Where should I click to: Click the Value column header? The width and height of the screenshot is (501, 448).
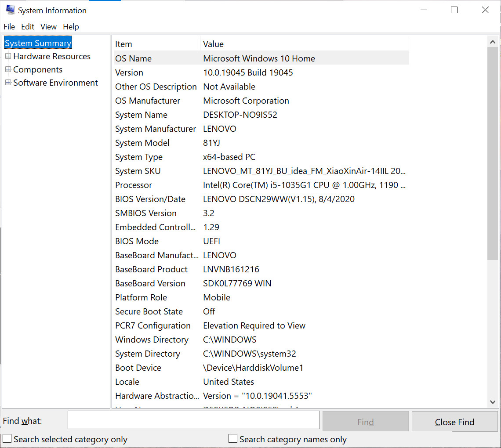(x=305, y=44)
